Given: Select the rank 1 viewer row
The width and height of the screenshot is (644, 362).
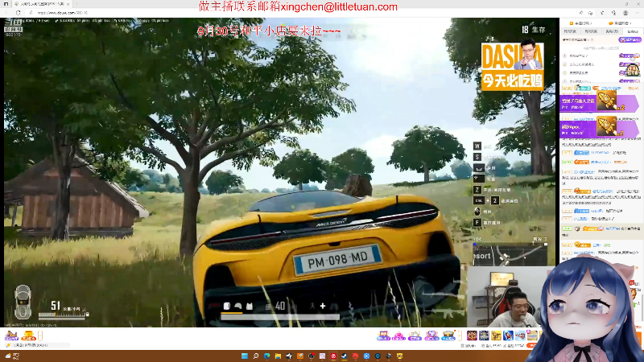Looking at the screenshot, I should click(x=601, y=56).
